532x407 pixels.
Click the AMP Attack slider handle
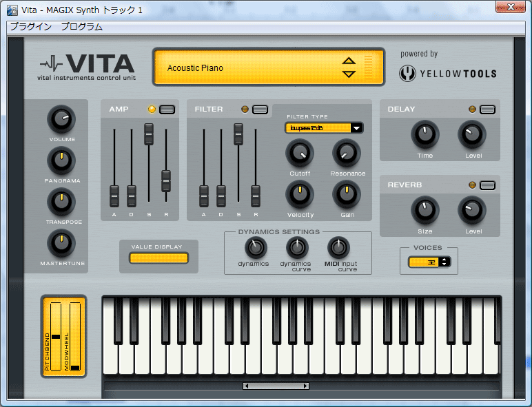114,196
